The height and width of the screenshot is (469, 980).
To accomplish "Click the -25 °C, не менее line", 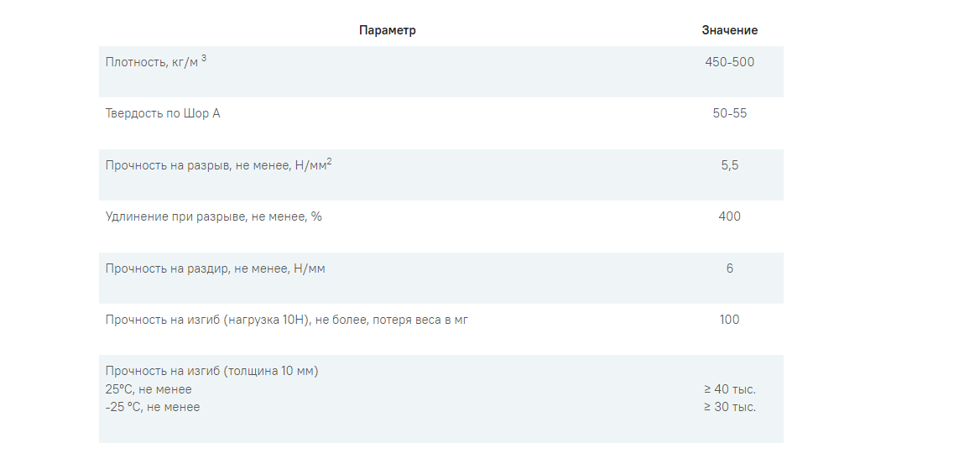I will point(153,407).
